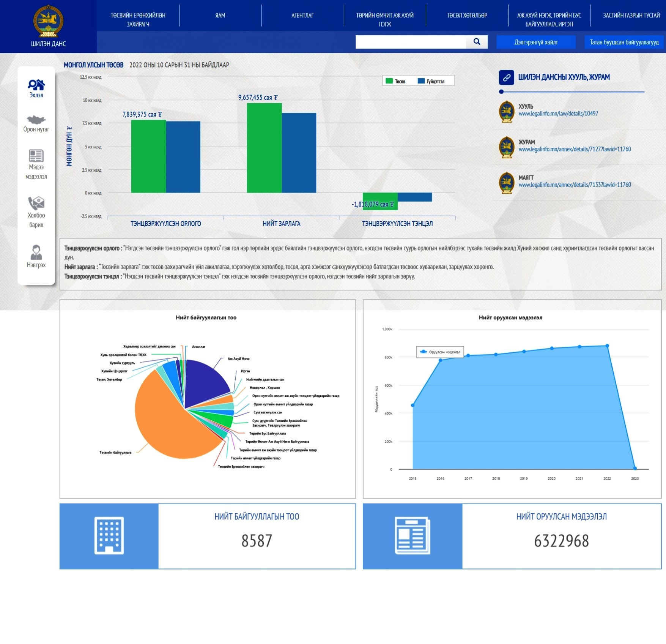Viewport: 666px width, 644px height.
Task: Click the chain link icon beside ШИЛЭН ДАНСНЫ ХУУЛЬ
Action: (x=506, y=77)
